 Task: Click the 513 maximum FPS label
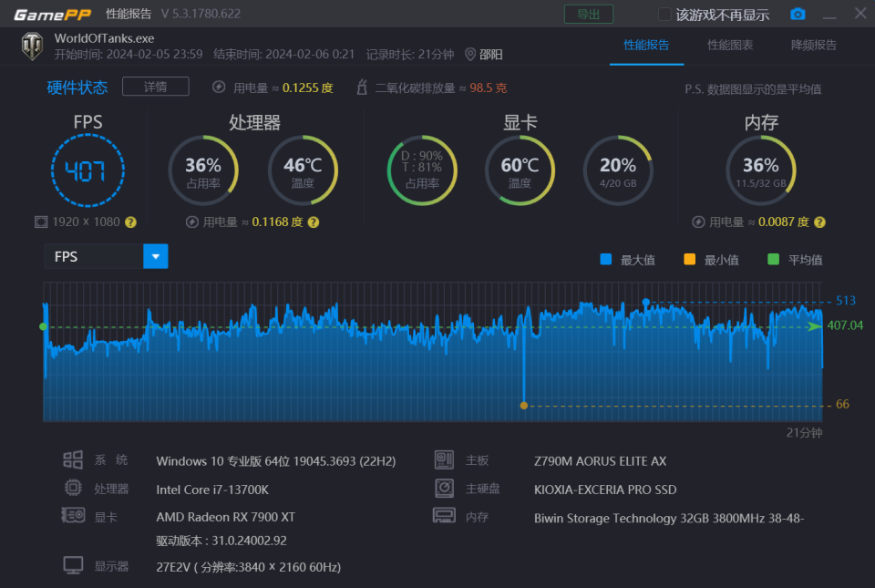coord(846,301)
